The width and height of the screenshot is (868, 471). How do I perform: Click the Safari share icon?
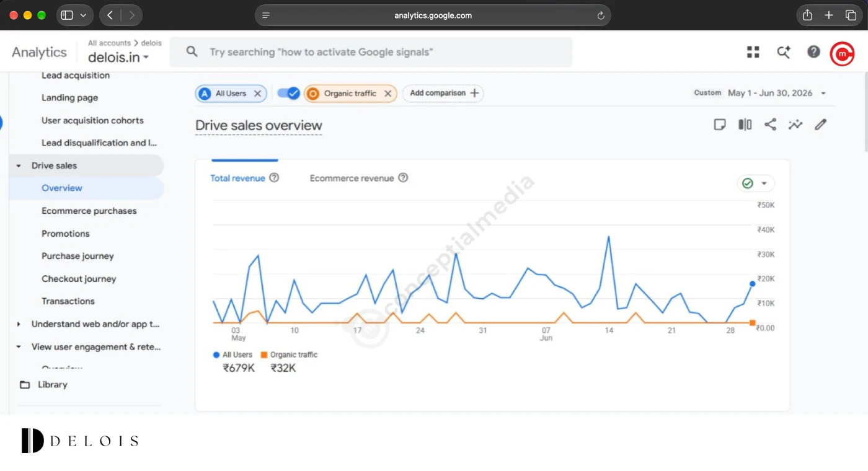coord(807,15)
